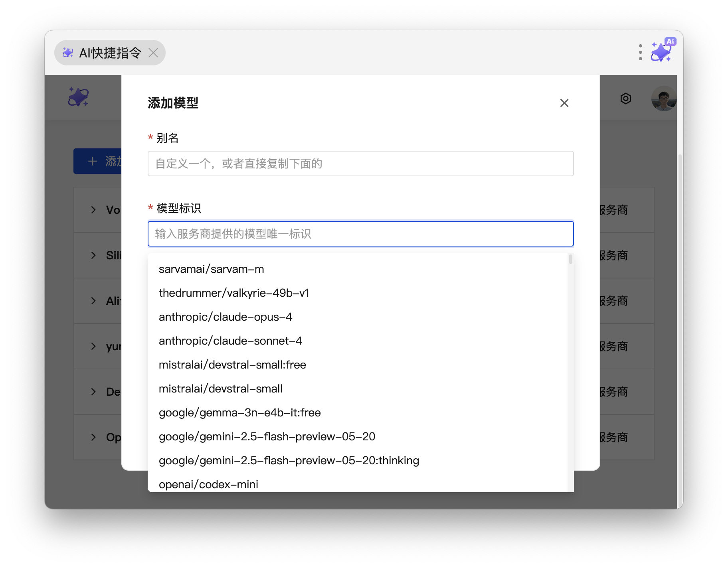Select gemini-2.5-flash-preview-05-20:thinking option
The width and height of the screenshot is (728, 568).
pos(357,461)
